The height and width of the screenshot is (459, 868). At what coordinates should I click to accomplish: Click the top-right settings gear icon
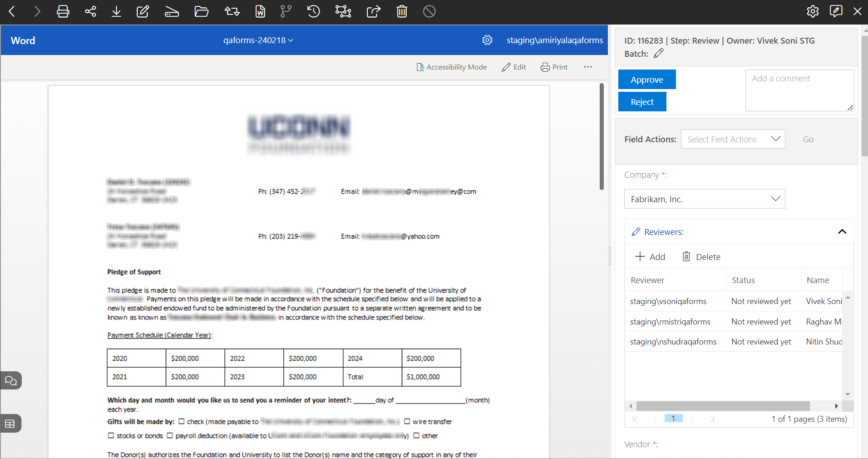pyautogui.click(x=813, y=11)
